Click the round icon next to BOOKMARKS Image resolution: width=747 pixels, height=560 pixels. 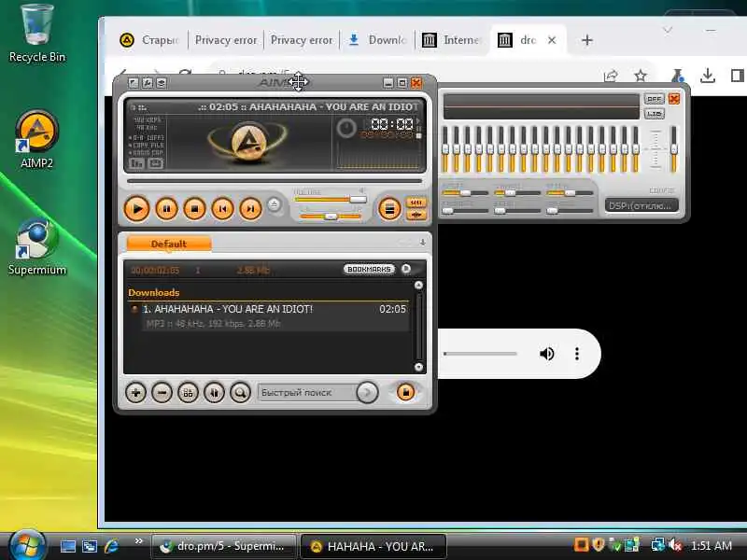coord(406,269)
